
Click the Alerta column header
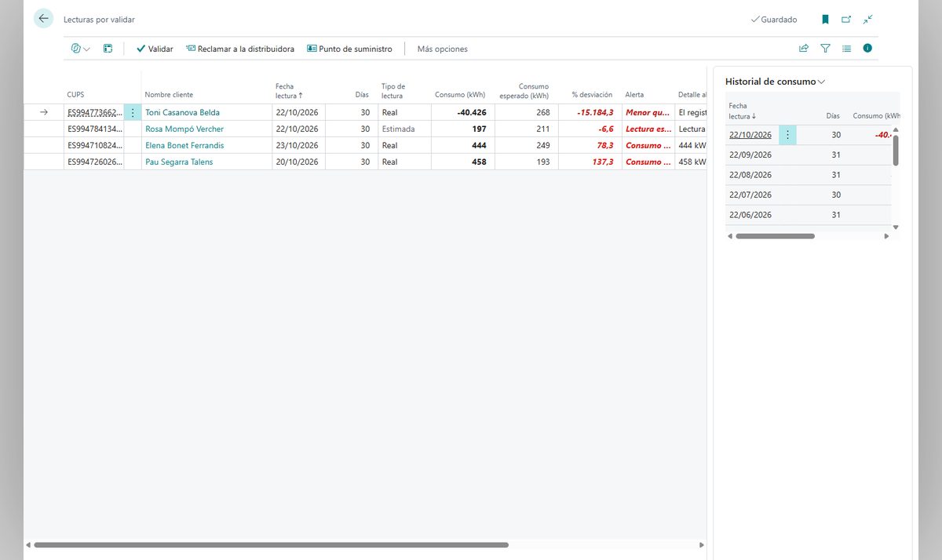pyautogui.click(x=634, y=95)
